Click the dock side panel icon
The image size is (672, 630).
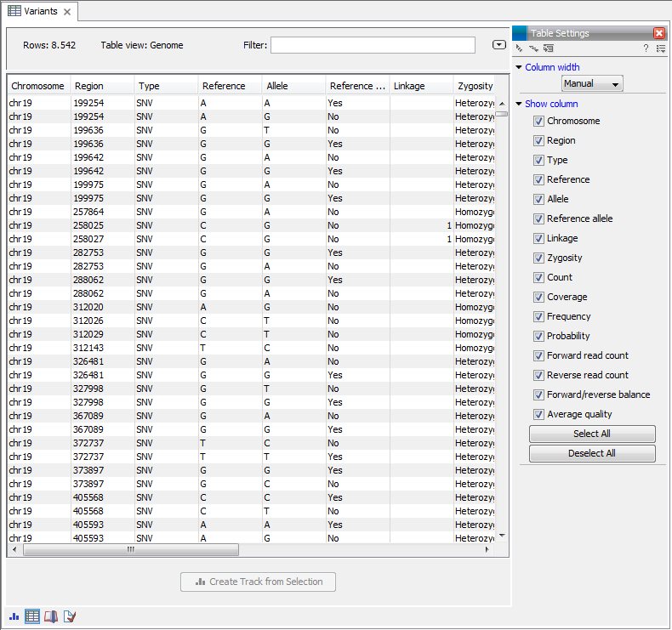coord(549,48)
